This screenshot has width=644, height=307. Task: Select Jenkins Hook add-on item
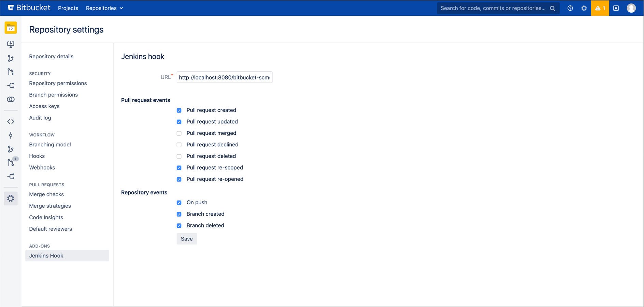(x=67, y=255)
